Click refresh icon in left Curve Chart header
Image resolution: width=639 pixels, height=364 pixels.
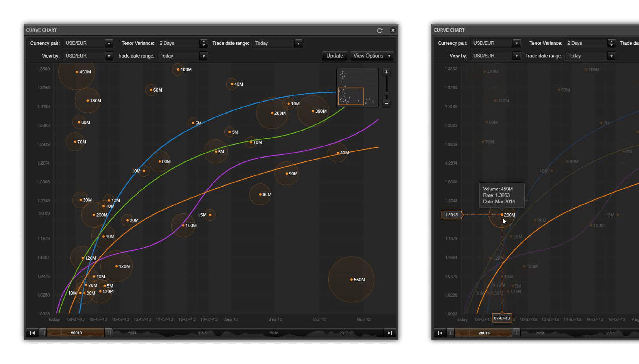click(x=380, y=30)
